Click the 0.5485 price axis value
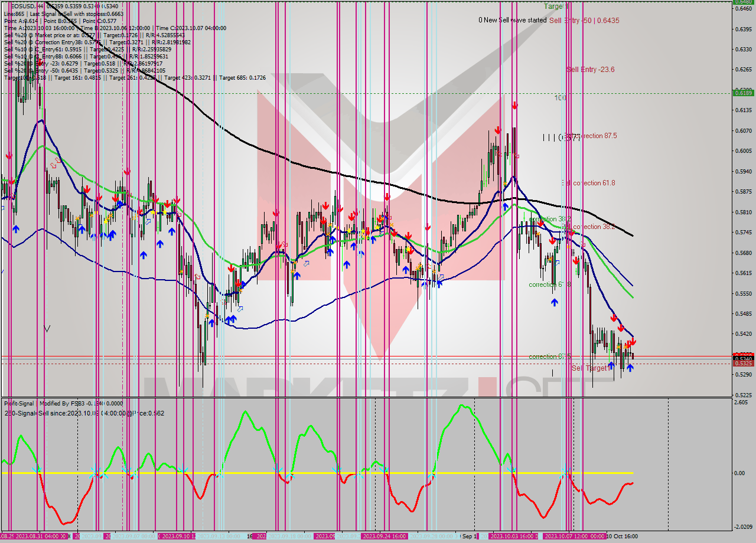 click(x=743, y=314)
